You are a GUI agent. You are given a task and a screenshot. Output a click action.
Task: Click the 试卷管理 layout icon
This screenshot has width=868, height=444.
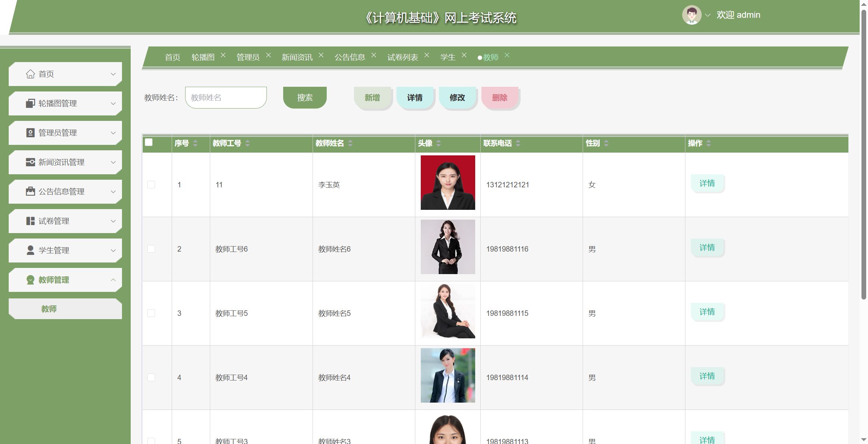tap(30, 221)
